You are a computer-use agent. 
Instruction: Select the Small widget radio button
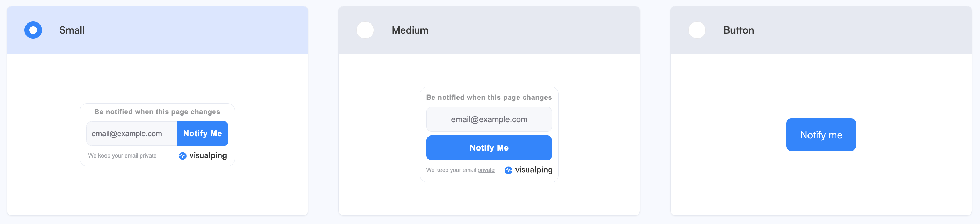pos(33,30)
